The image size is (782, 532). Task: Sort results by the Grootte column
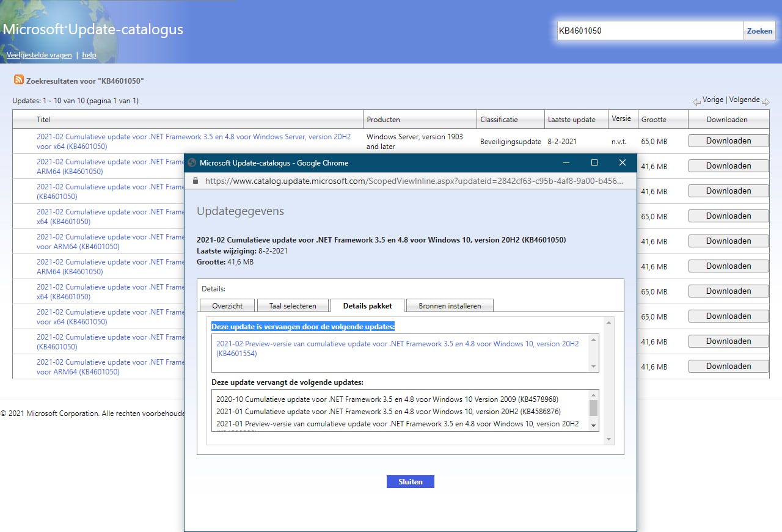tap(654, 120)
